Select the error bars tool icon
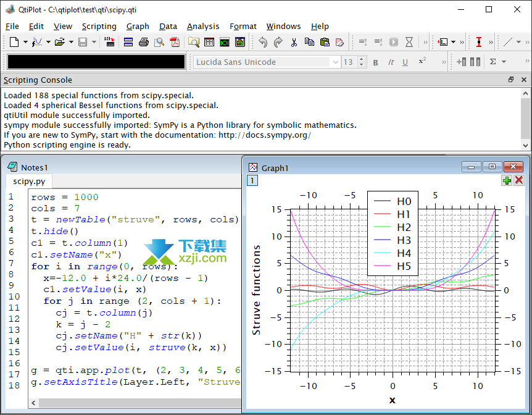The image size is (532, 415). (479, 42)
